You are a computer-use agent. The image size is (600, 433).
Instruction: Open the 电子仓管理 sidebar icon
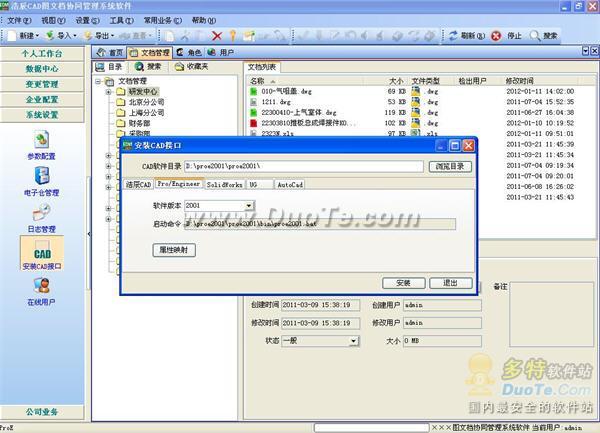[41, 176]
